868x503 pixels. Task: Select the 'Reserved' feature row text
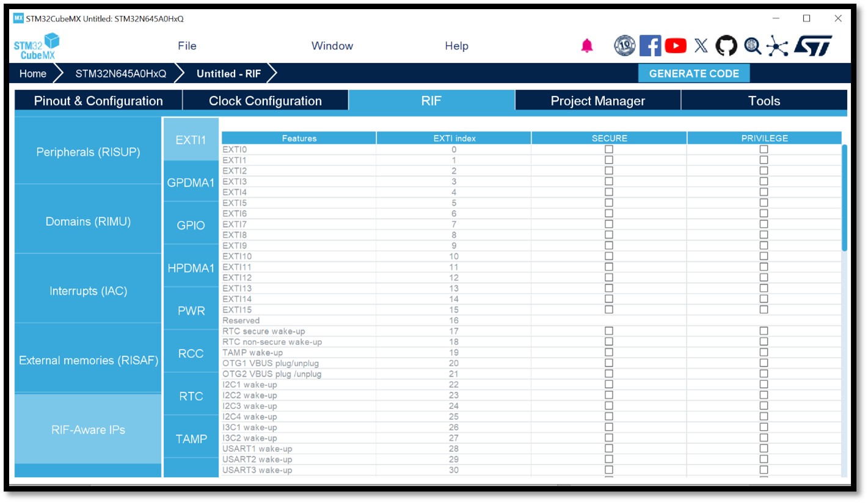(241, 320)
